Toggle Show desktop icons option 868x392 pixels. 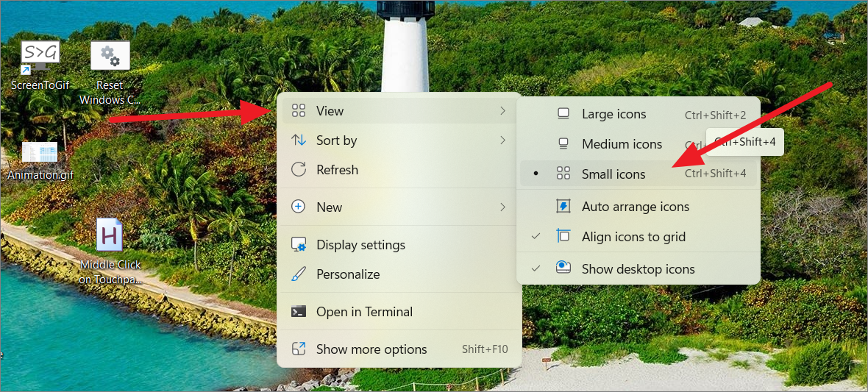click(638, 269)
